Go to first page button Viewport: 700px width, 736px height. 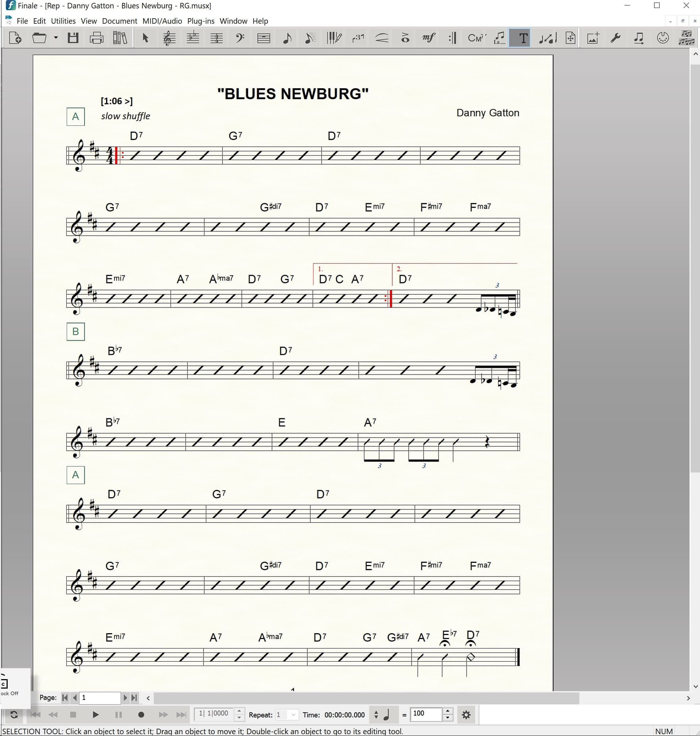coord(65,697)
